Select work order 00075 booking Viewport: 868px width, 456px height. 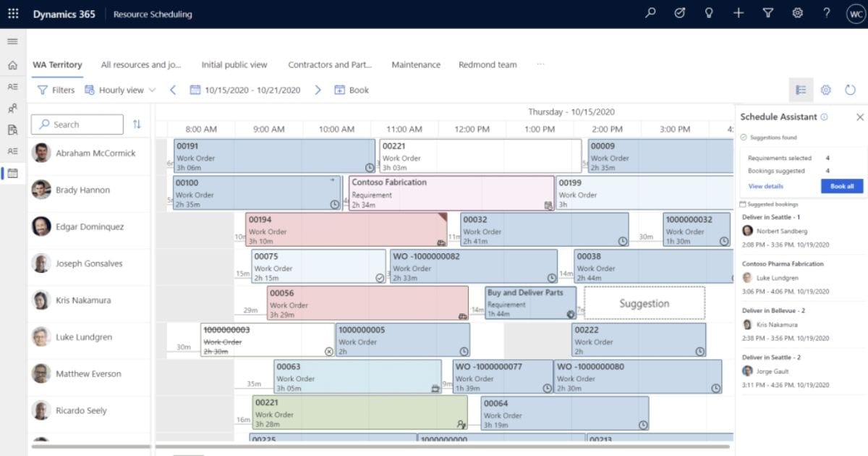click(x=318, y=266)
